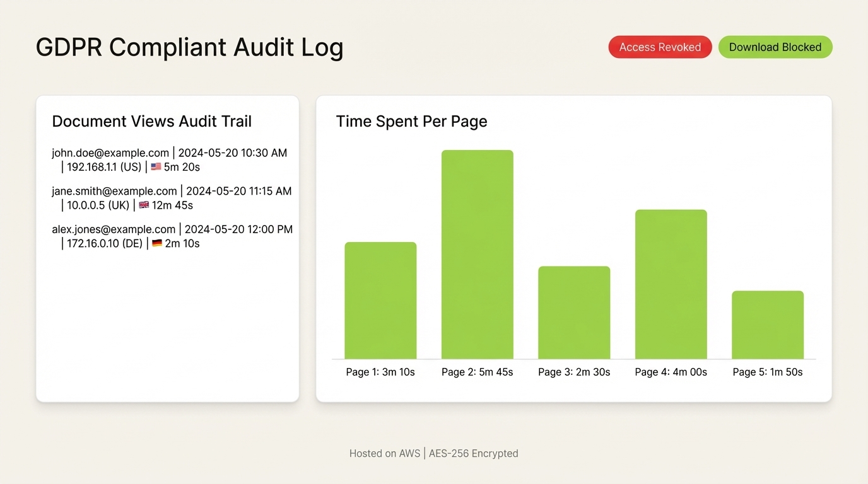Click the German flag icon
This screenshot has width=868, height=484.
click(157, 243)
